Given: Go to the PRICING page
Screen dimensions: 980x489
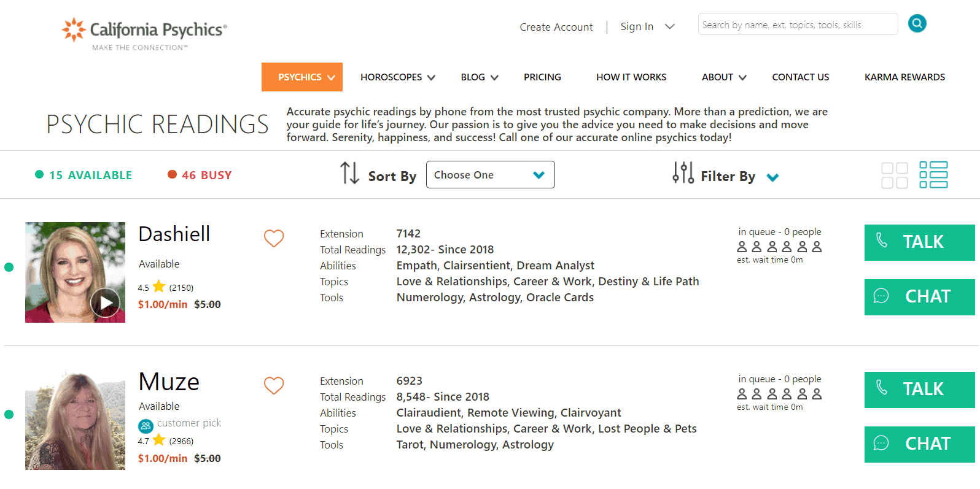Looking at the screenshot, I should pyautogui.click(x=542, y=77).
